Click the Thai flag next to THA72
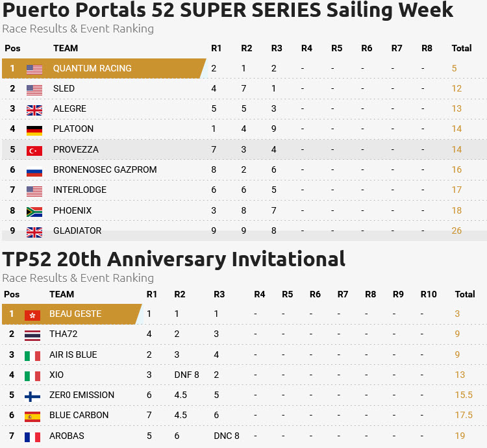This screenshot has width=487, height=448. [32, 335]
